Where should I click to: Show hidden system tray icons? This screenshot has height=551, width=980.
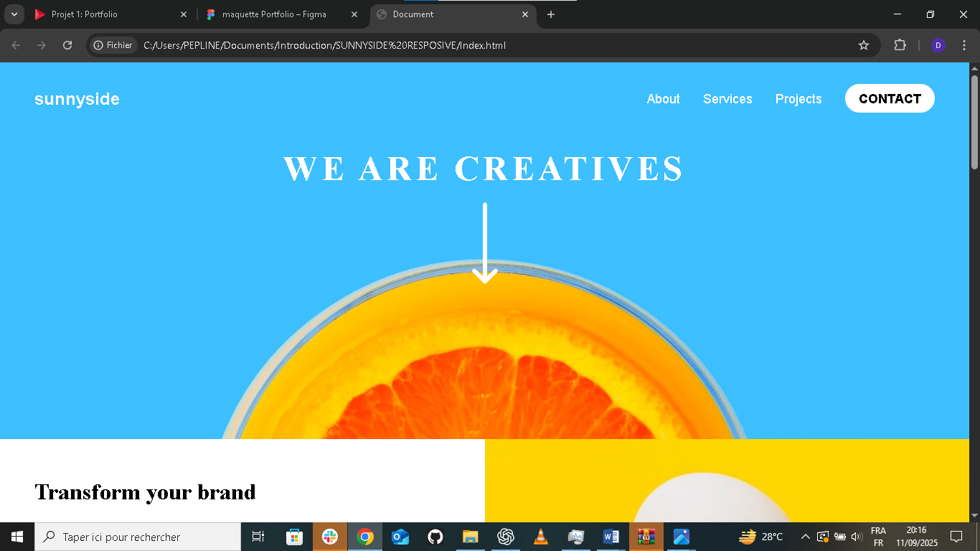[805, 537]
